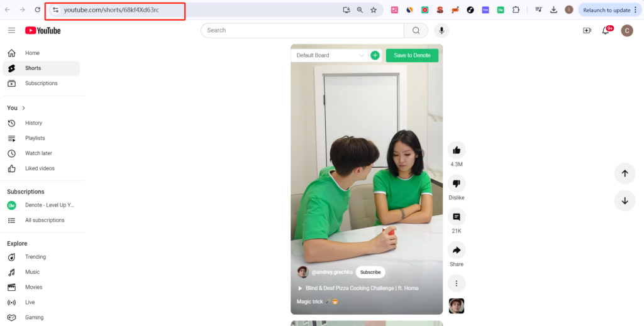Open Movies under Explore

[x=41, y=287]
